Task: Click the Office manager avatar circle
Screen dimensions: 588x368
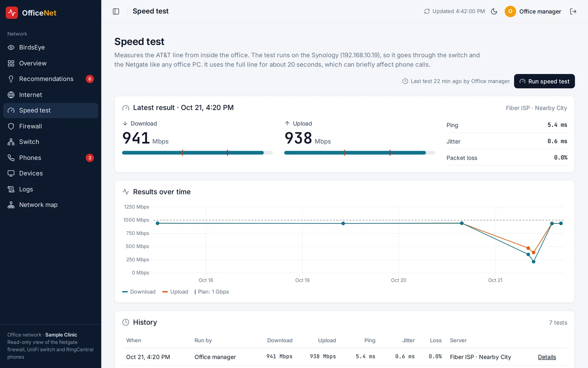Action: pyautogui.click(x=510, y=11)
